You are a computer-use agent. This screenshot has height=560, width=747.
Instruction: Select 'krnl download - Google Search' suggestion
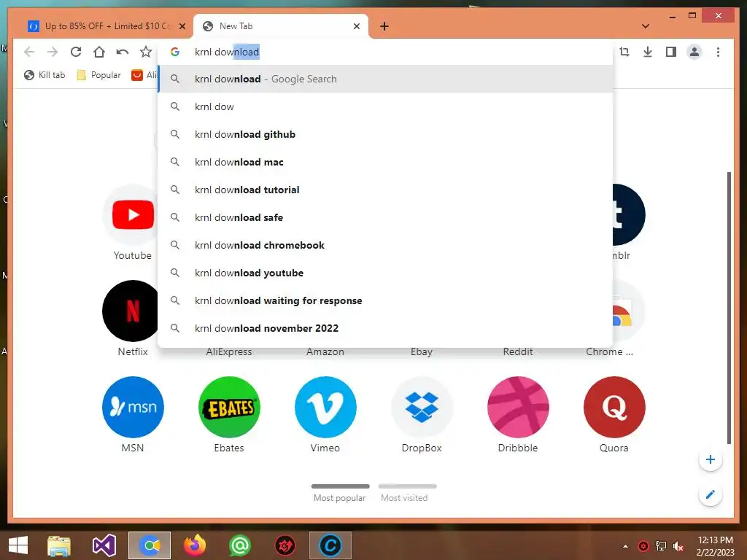pyautogui.click(x=385, y=79)
